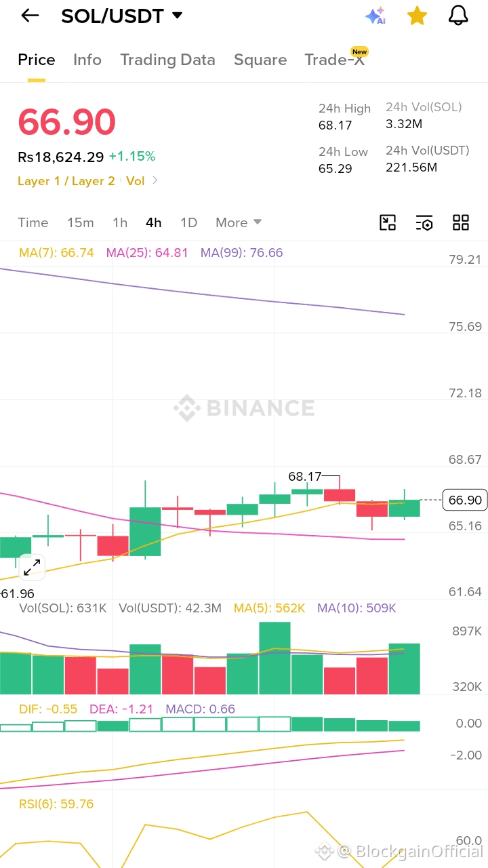Expand tags with the chevron after Vol

(155, 181)
